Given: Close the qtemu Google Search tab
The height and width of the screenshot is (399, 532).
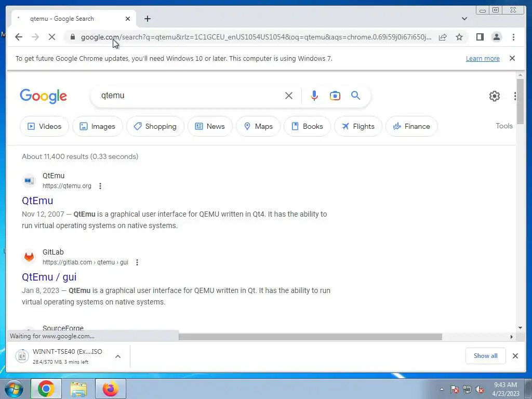Looking at the screenshot, I should coord(128,19).
